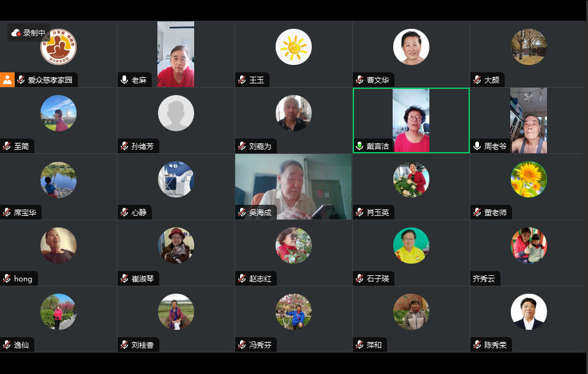This screenshot has height=374, width=588.
Task: Click the sun avatar of 王玉
Action: 293,47
